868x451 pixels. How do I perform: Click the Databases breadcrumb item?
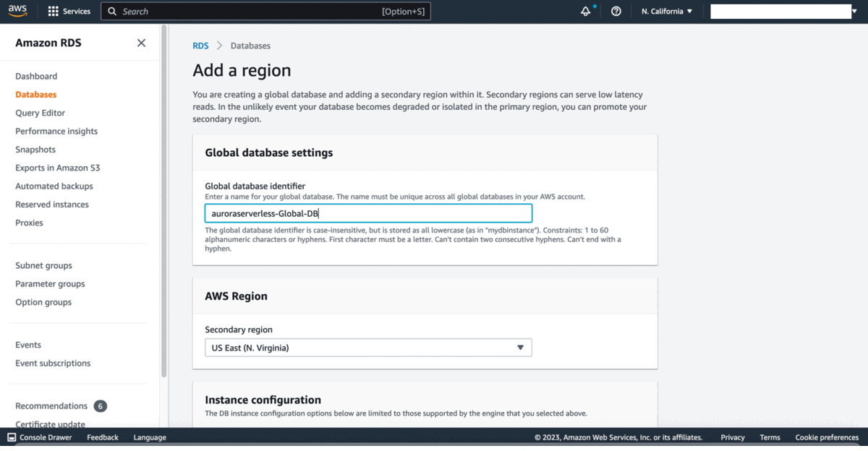click(250, 46)
